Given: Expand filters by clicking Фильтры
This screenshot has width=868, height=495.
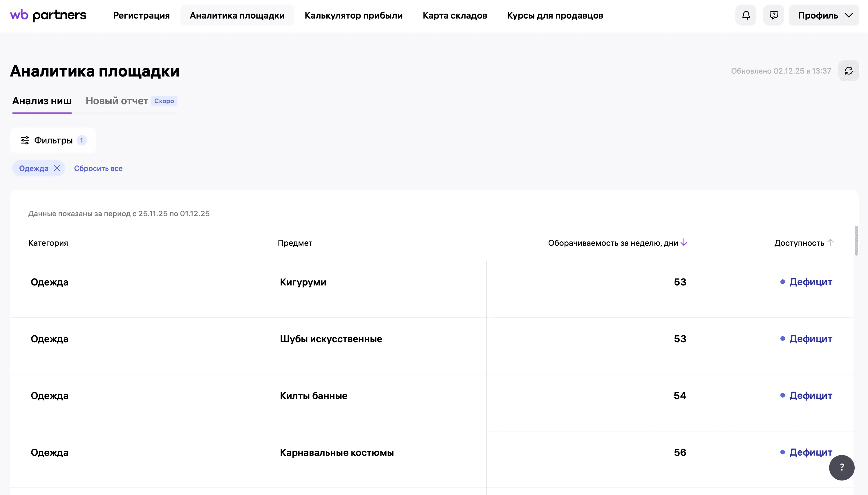Looking at the screenshot, I should (53, 140).
